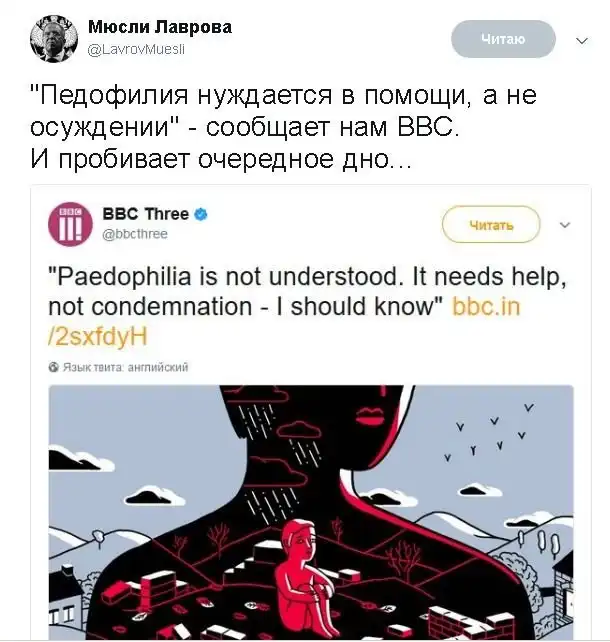Viewport: 610px width, 642px height.
Task: Click the Russian tweet text body
Action: point(283,127)
